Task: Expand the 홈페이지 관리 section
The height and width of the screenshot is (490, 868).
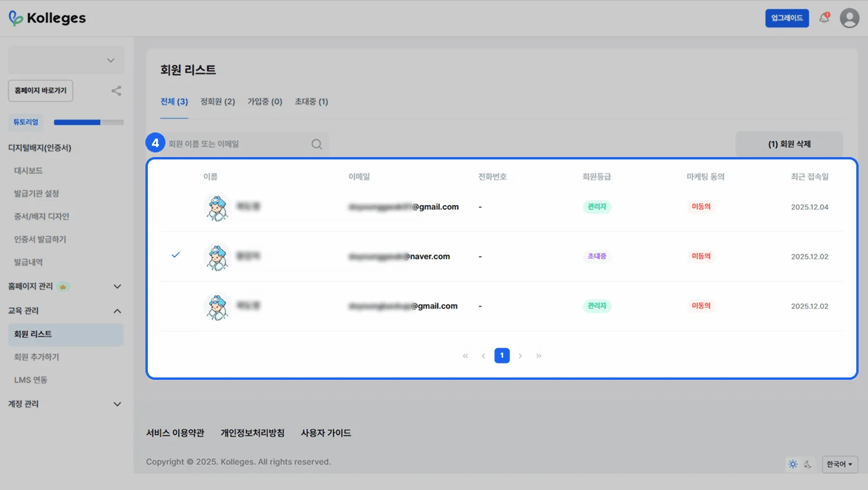Action: pos(117,287)
